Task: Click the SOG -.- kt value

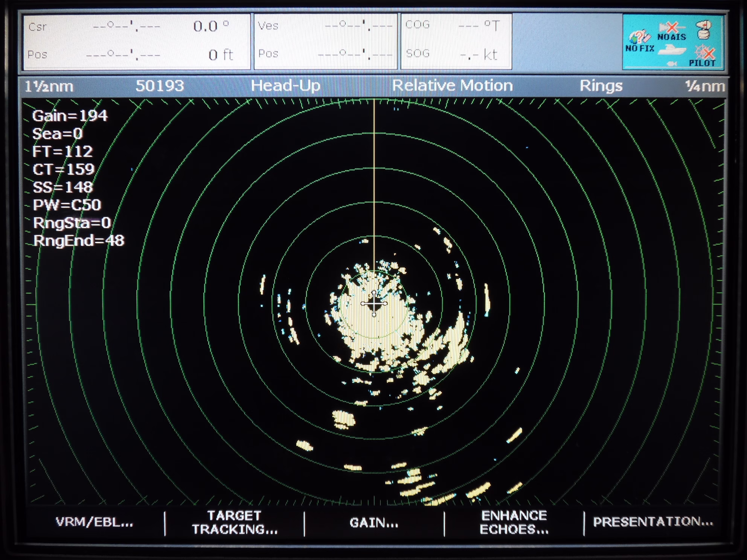Action: 479,55
